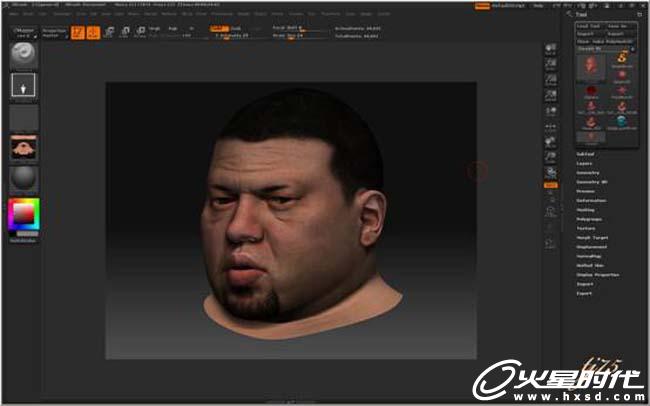This screenshot has width=650, height=406.
Task: Toggle Zsub sculpt mode
Action: click(x=236, y=29)
